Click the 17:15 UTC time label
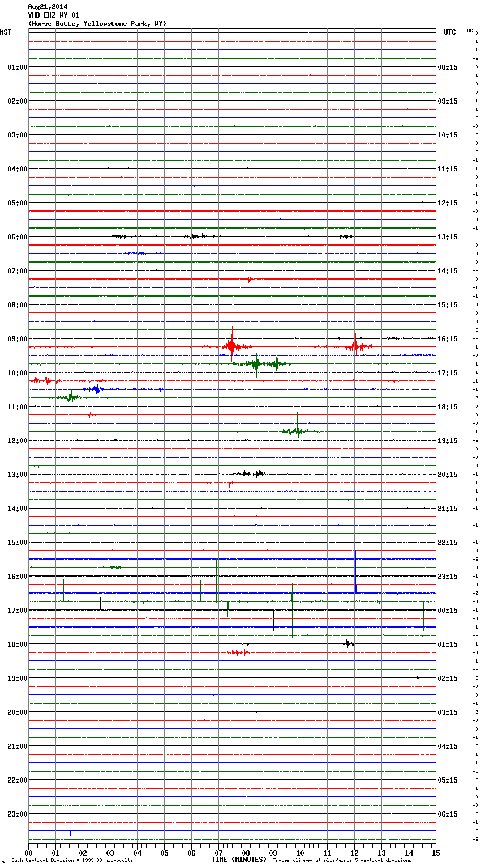 click(x=448, y=373)
